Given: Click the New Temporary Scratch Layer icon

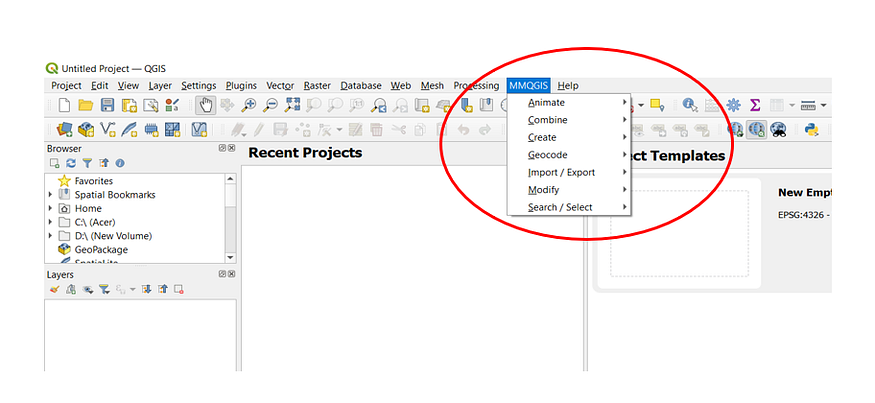Looking at the screenshot, I should click(151, 130).
